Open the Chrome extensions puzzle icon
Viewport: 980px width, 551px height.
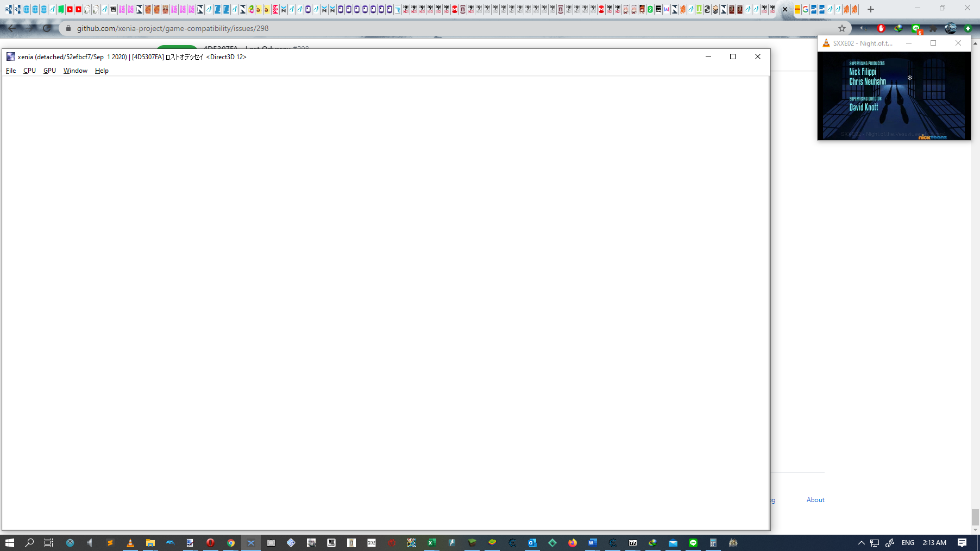tap(933, 28)
